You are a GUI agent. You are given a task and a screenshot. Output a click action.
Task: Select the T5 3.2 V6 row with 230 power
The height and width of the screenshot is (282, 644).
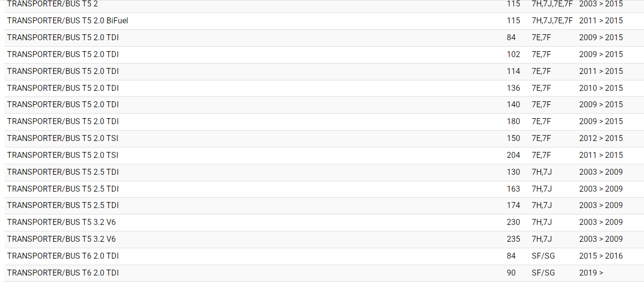pyautogui.click(x=61, y=222)
